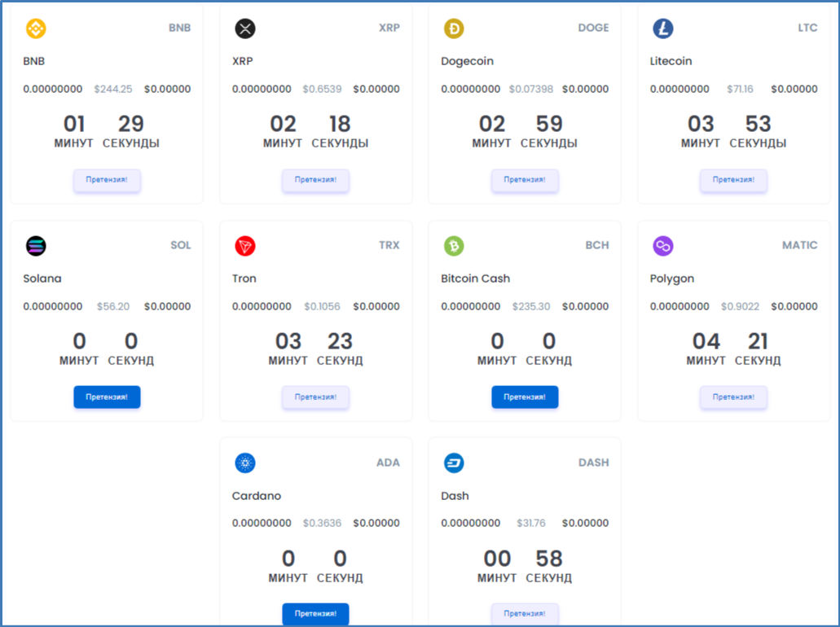Click the XRP coin logo icon
Screen dimensions: 840x627
click(244, 28)
